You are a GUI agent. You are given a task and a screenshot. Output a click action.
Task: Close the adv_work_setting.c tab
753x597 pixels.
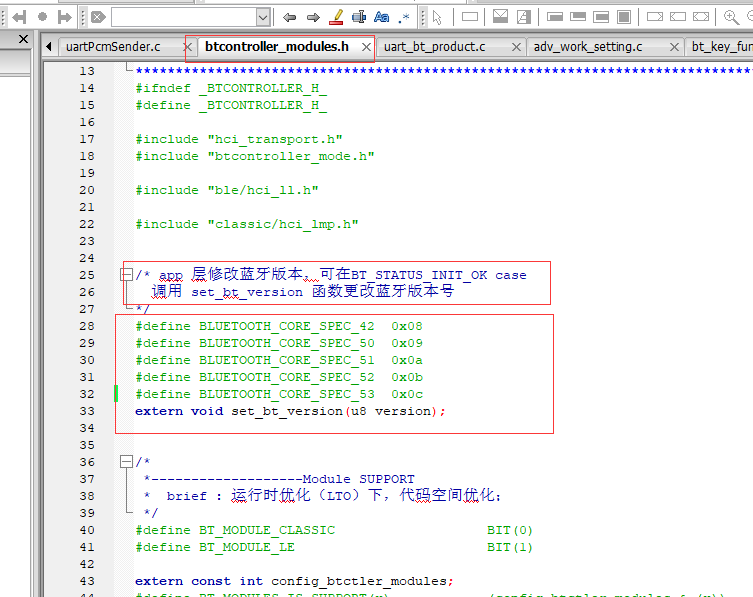pyautogui.click(x=674, y=47)
